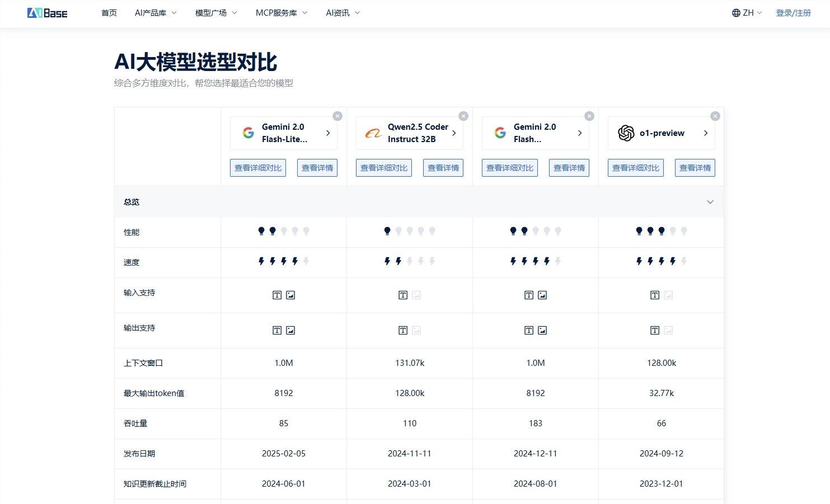Expand the 模型广场 menu
The height and width of the screenshot is (504, 830).
click(x=216, y=13)
